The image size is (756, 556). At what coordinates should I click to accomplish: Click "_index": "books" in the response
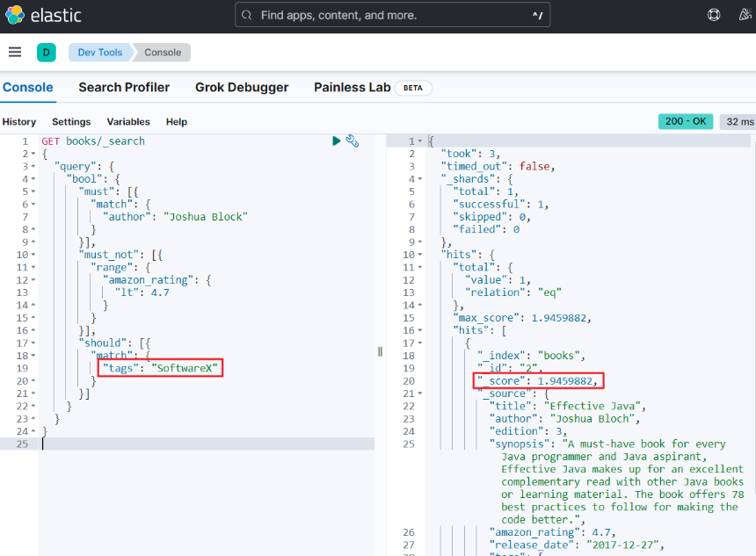(x=531, y=356)
